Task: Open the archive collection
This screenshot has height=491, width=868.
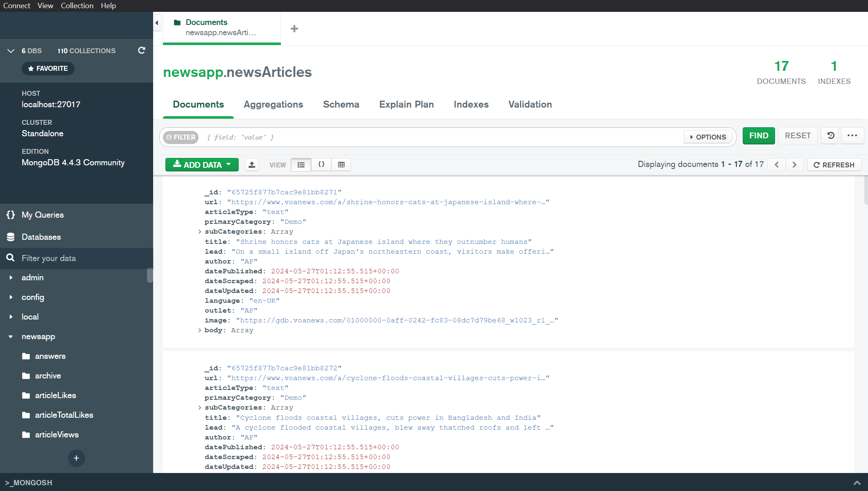Action: pos(48,376)
